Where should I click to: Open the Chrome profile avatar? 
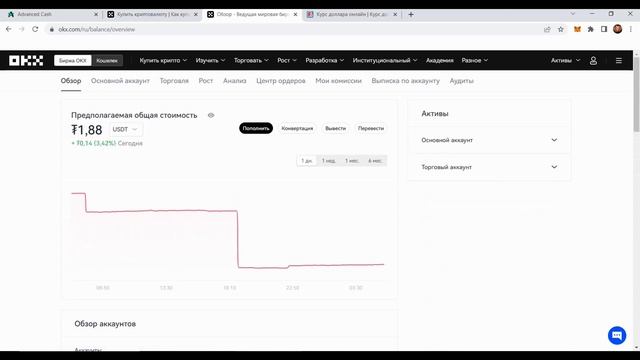click(618, 29)
